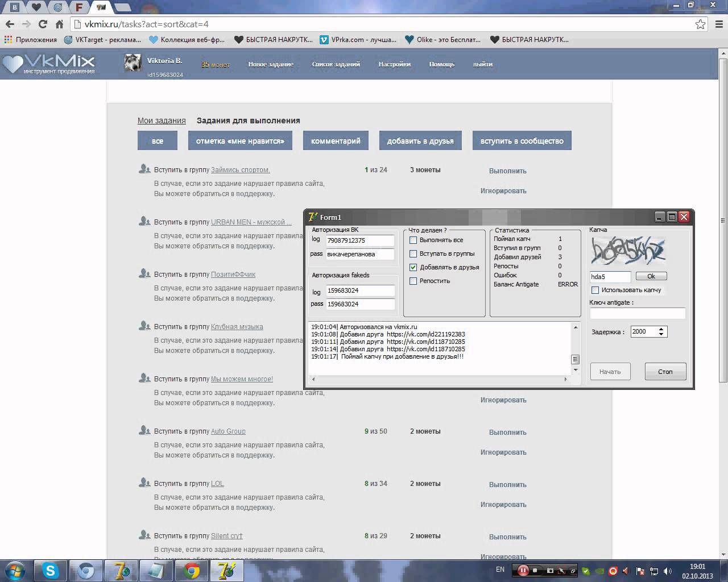
Task: Open the browser home page
Action: coord(59,24)
